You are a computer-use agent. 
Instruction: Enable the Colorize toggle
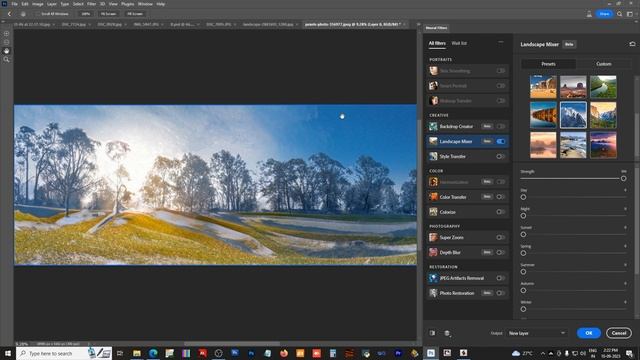coord(501,212)
